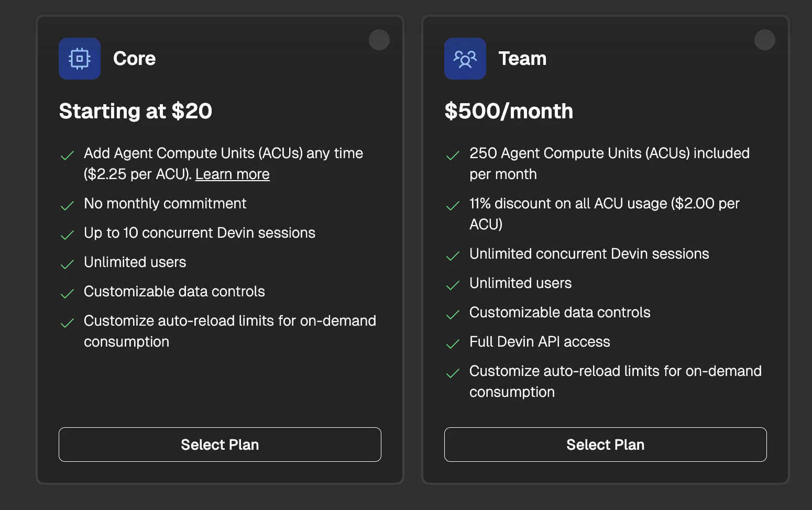Click checkmark next to Full Devin API access
Image resolution: width=812 pixels, height=510 pixels.
(x=453, y=344)
